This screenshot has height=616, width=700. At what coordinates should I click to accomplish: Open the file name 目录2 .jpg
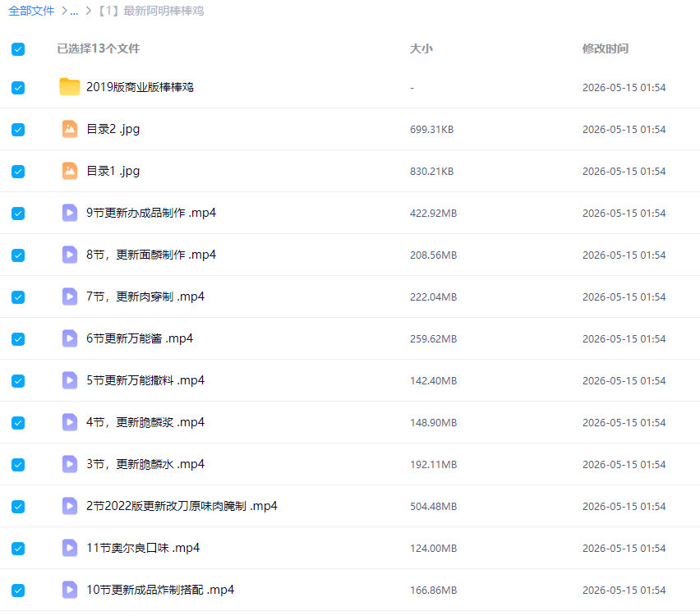113,129
